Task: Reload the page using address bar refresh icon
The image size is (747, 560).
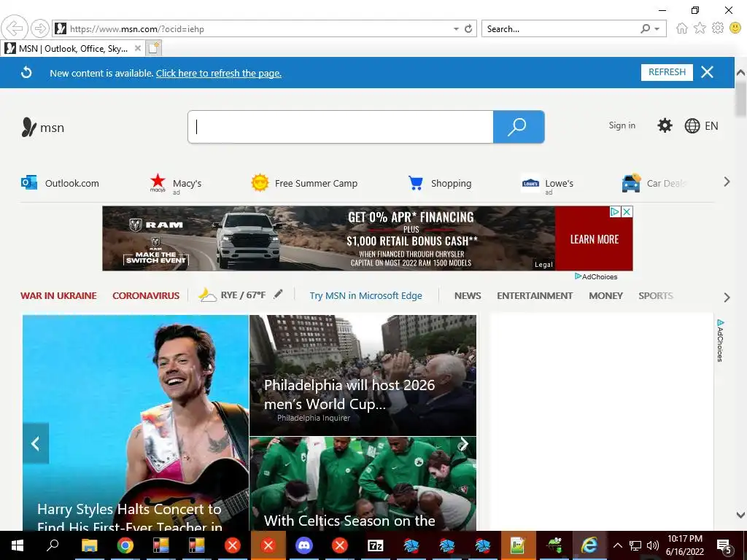Action: click(x=468, y=29)
